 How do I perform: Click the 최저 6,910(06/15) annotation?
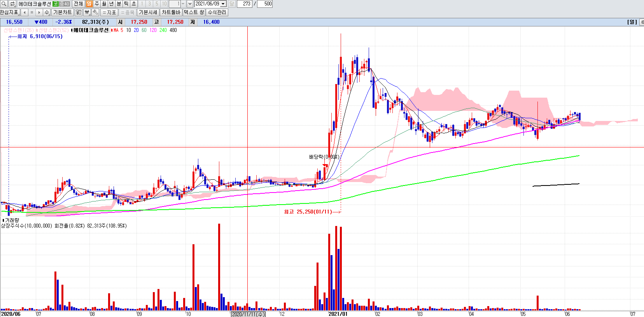click(x=40, y=37)
